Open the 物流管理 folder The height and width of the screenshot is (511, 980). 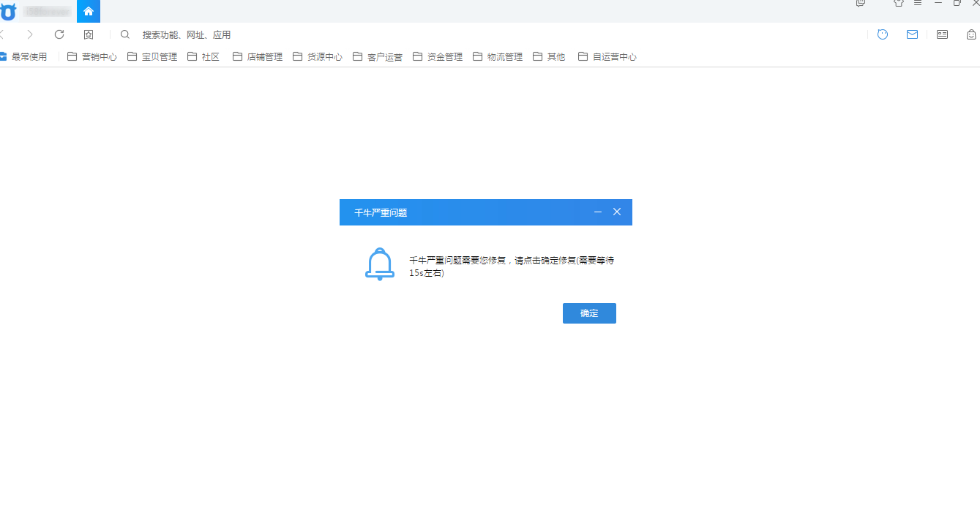coord(498,56)
